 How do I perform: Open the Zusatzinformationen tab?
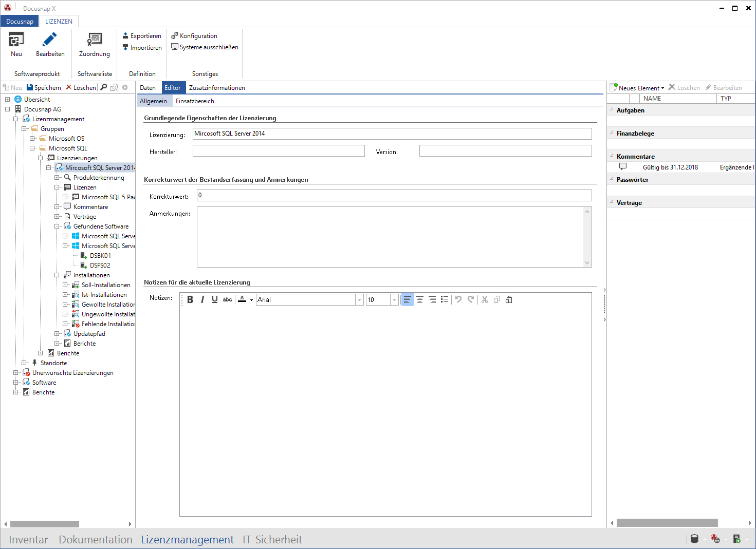pos(217,88)
